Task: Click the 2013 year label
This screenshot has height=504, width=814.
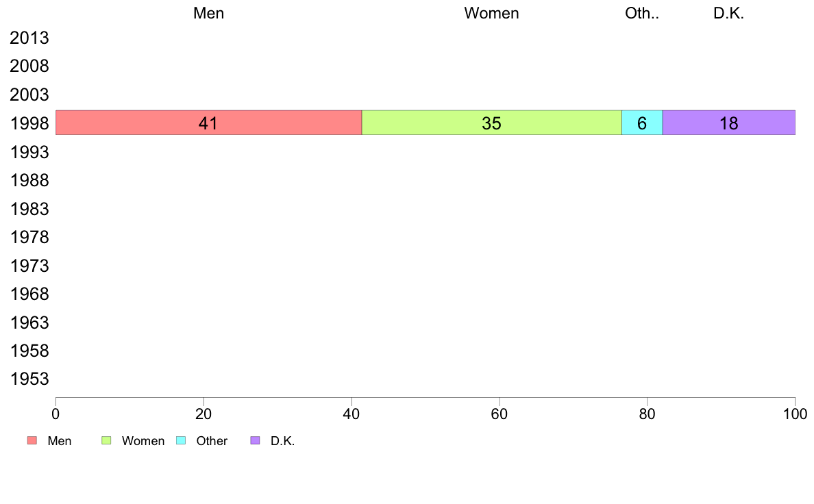Action: [29, 38]
